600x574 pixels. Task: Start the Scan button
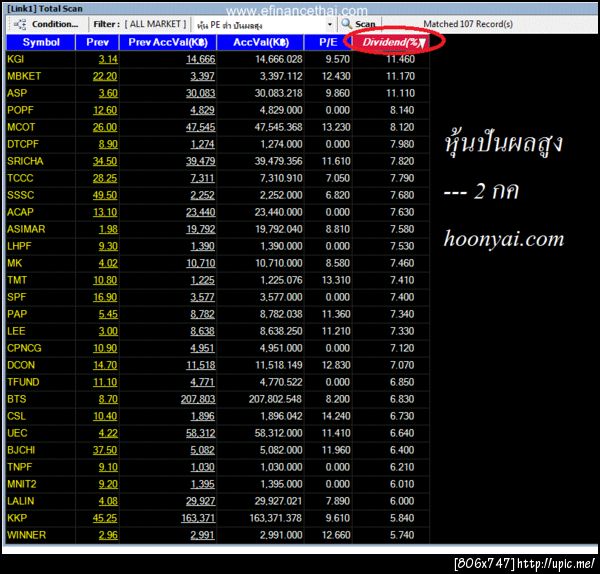[359, 24]
